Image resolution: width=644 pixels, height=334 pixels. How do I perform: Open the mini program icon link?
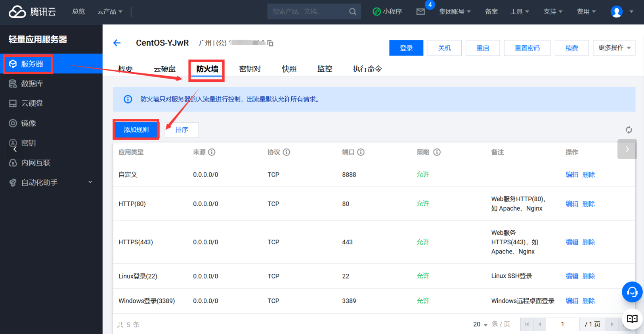click(387, 12)
